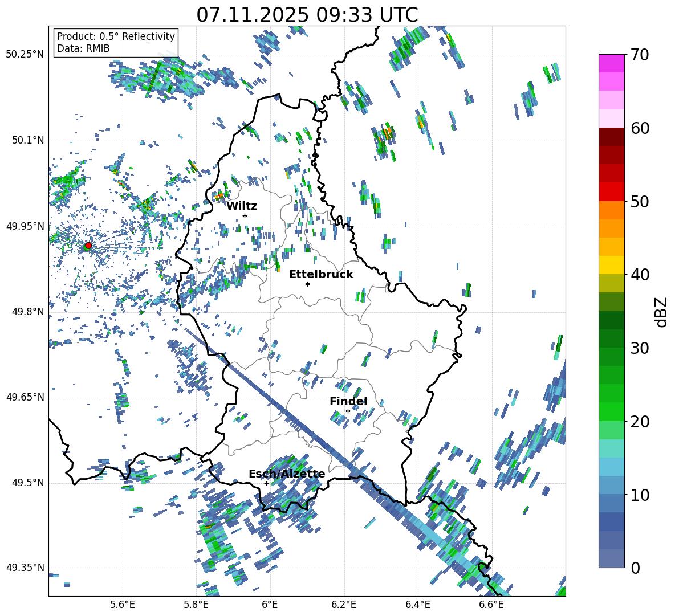Click the red radar site marker

point(88,246)
